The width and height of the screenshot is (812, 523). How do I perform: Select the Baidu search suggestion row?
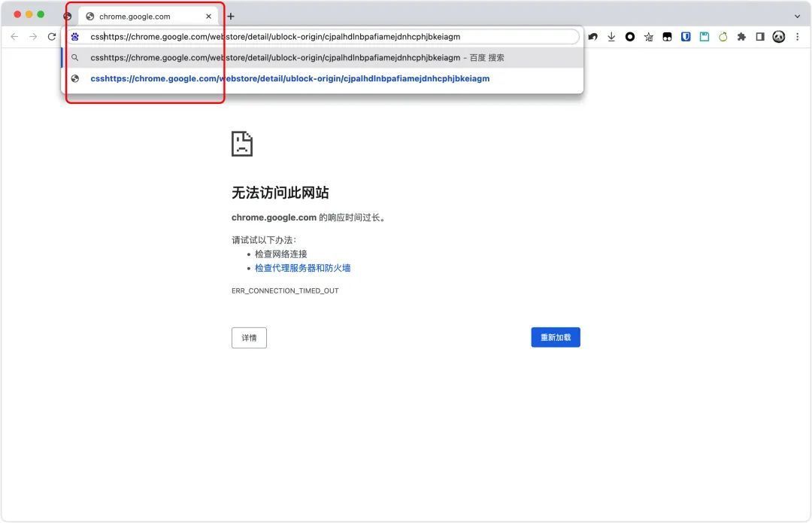click(x=322, y=57)
